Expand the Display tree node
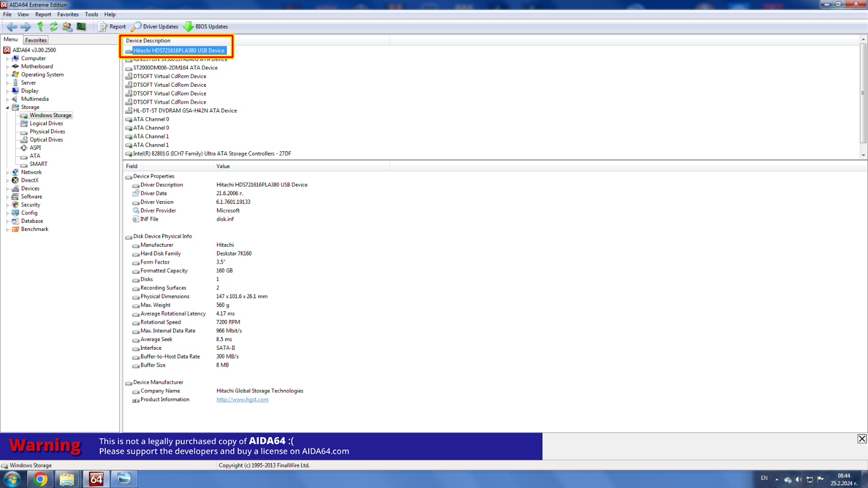868x488 pixels. 8,91
